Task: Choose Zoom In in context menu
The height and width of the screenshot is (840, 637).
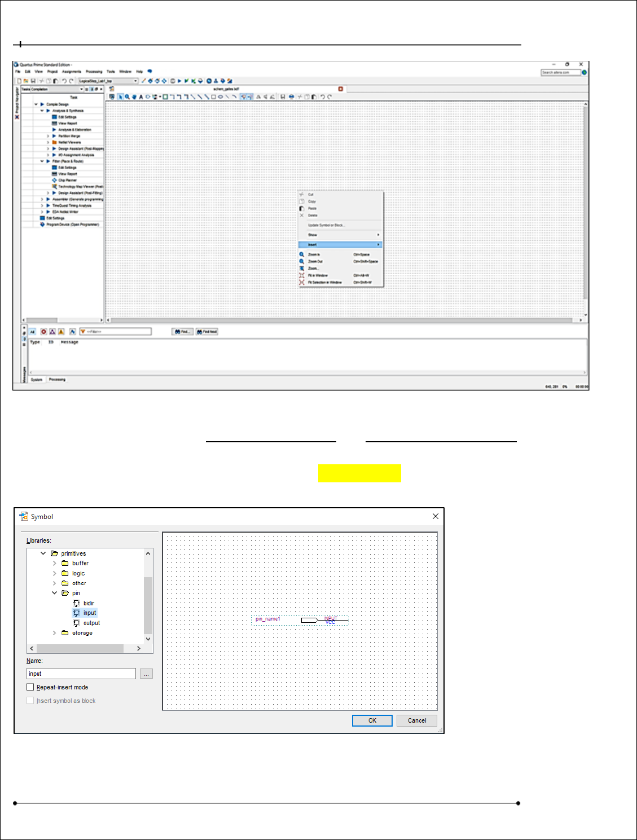Action: pyautogui.click(x=340, y=254)
